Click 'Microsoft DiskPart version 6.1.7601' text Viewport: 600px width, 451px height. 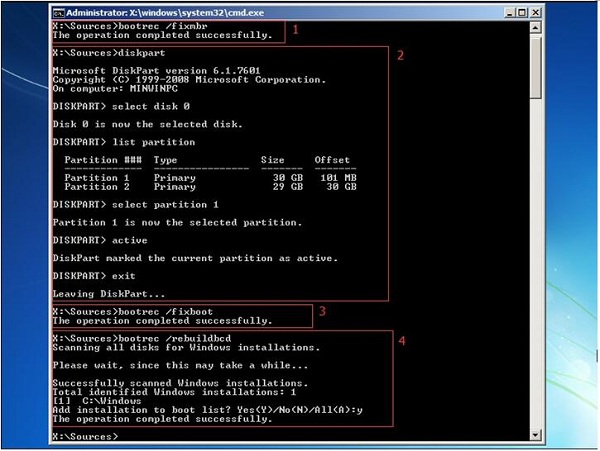coord(157,71)
